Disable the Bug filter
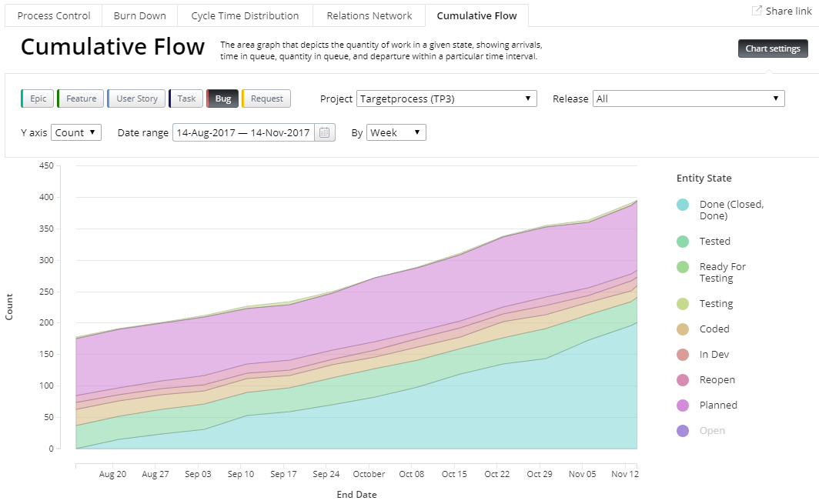 coord(222,98)
